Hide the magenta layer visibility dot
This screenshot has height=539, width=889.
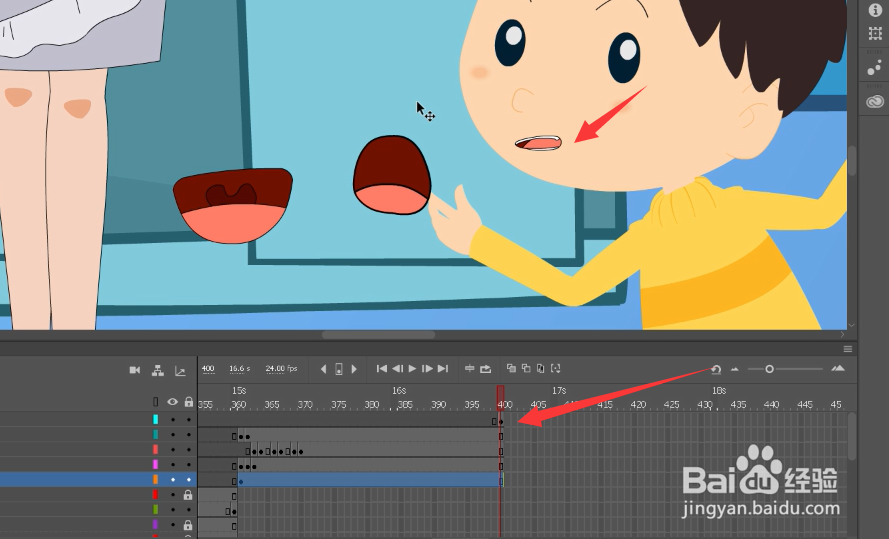click(x=173, y=465)
